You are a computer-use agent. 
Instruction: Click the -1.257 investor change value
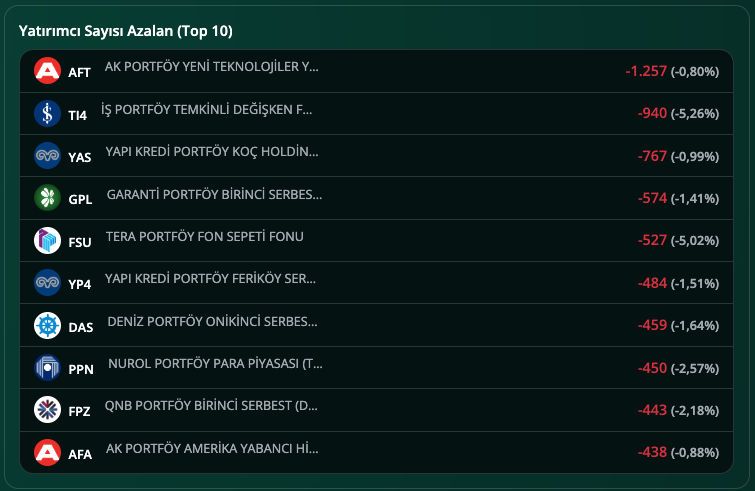click(646, 71)
